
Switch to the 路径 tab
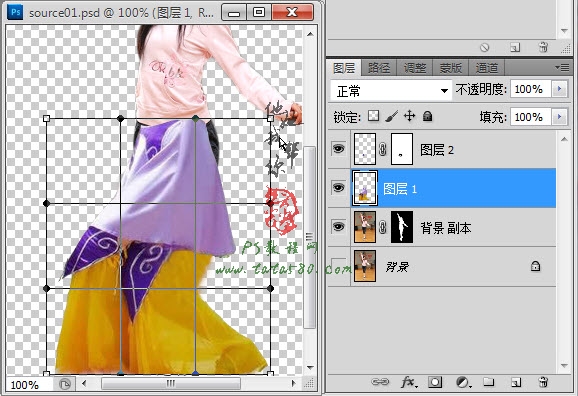379,68
